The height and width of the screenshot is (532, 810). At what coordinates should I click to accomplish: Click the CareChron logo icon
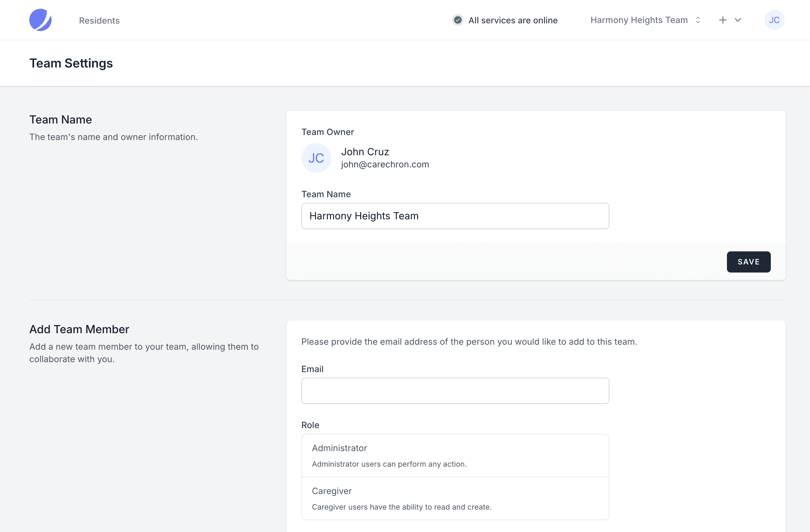pos(40,20)
